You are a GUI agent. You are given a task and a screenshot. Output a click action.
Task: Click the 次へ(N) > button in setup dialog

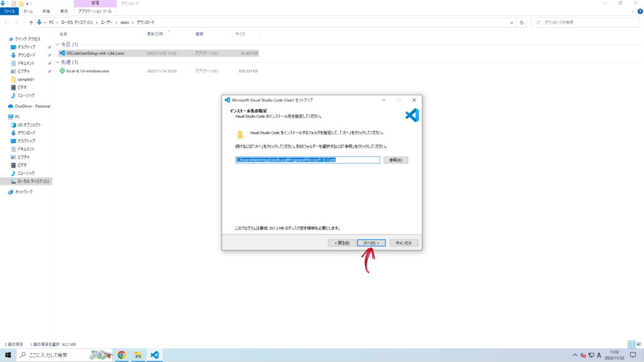tap(371, 243)
